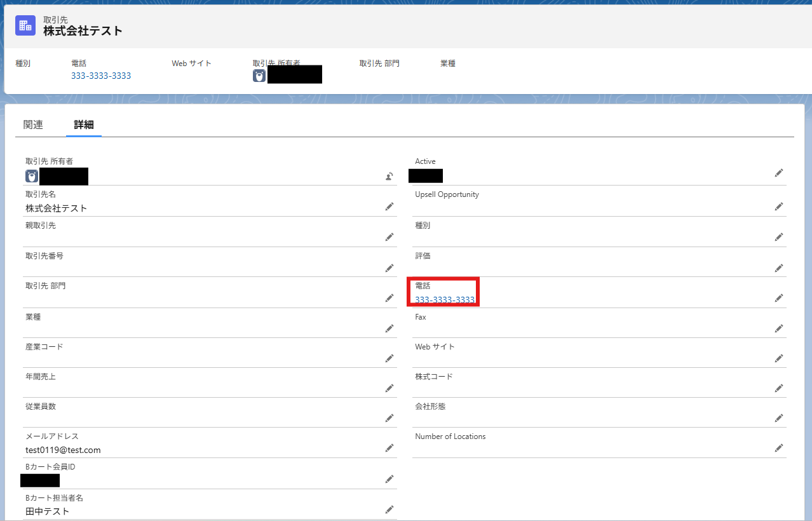This screenshot has width=812, height=521.
Task: Edit 取引先名 field with pencil icon
Action: click(x=389, y=206)
